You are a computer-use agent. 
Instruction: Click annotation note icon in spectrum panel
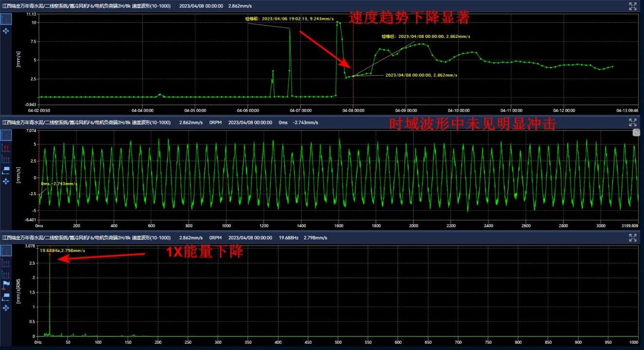tap(6, 296)
